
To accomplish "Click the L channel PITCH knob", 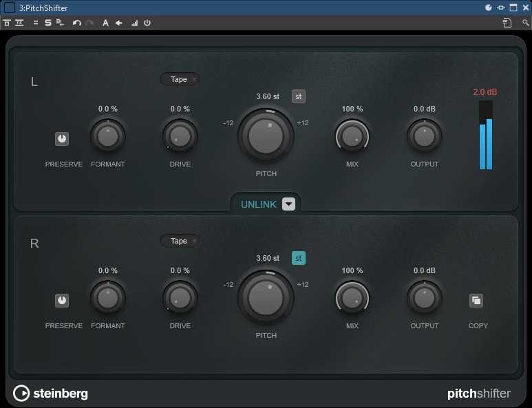I will (266, 136).
